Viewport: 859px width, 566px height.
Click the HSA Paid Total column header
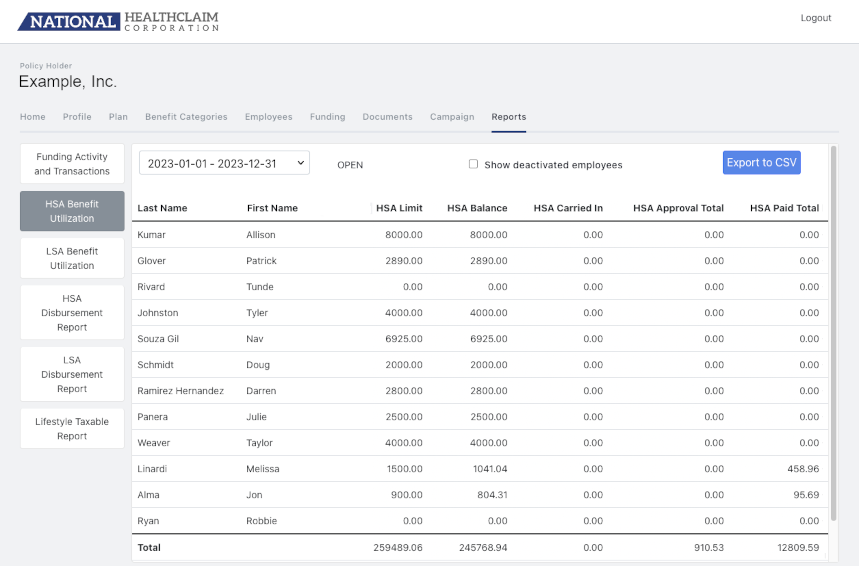pyautogui.click(x=784, y=208)
